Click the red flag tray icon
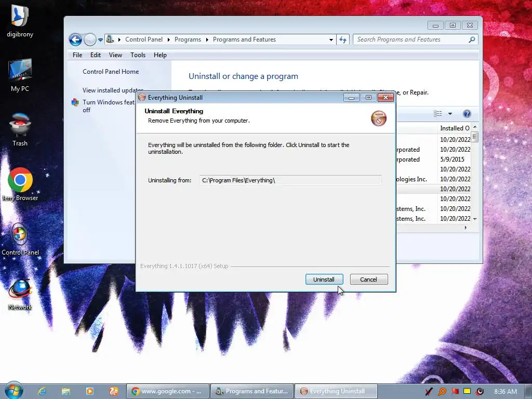Viewport: 532px width, 399px height. click(x=455, y=391)
